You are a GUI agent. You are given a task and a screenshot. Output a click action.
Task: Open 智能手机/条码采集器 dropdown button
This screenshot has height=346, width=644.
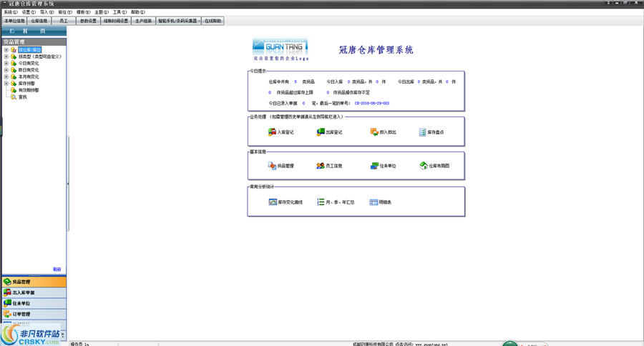[179, 21]
